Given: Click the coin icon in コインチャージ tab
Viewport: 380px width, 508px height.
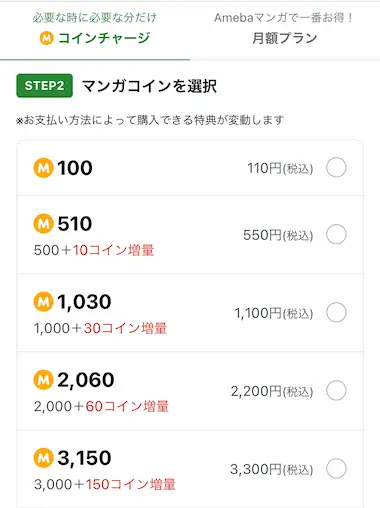Looking at the screenshot, I should tap(46, 38).
